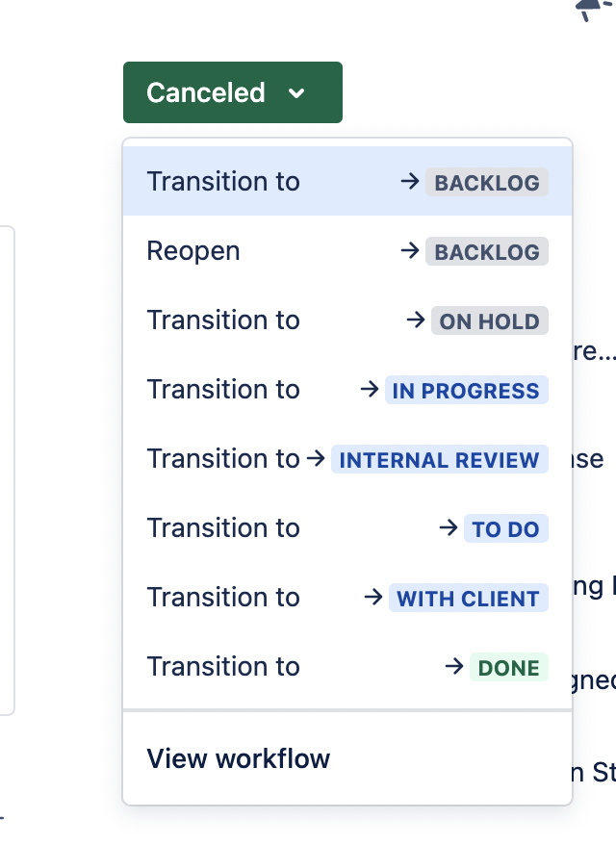Click the ON HOLD status badge
616x845 pixels.
[489, 320]
